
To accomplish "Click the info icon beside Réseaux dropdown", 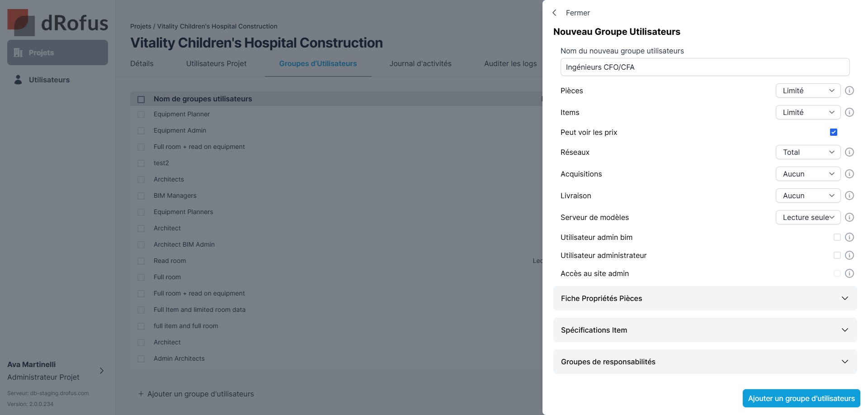I will point(849,152).
